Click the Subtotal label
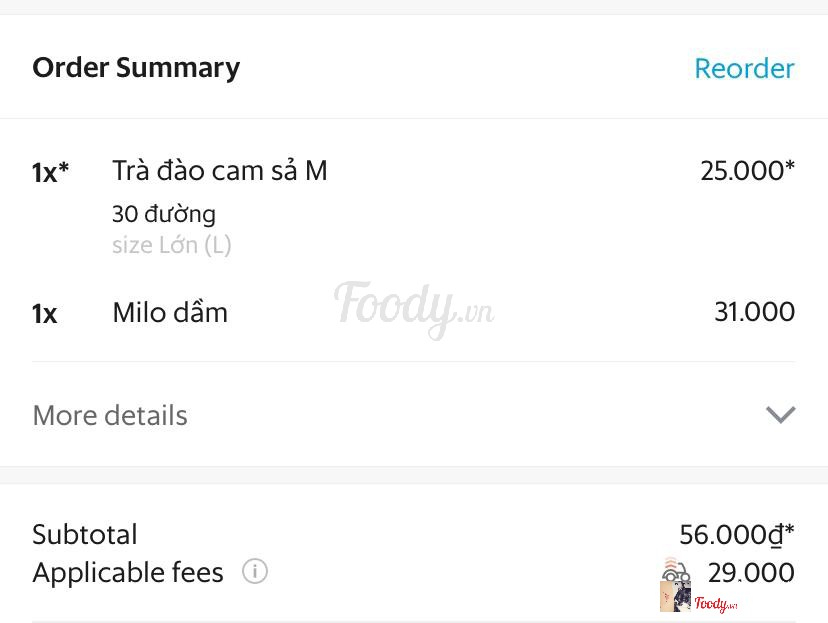Viewport: 828px width, 623px height. tap(85, 534)
